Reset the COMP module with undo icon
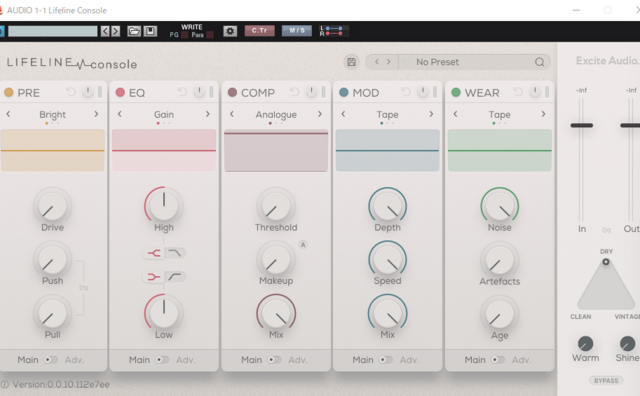 pyautogui.click(x=294, y=92)
